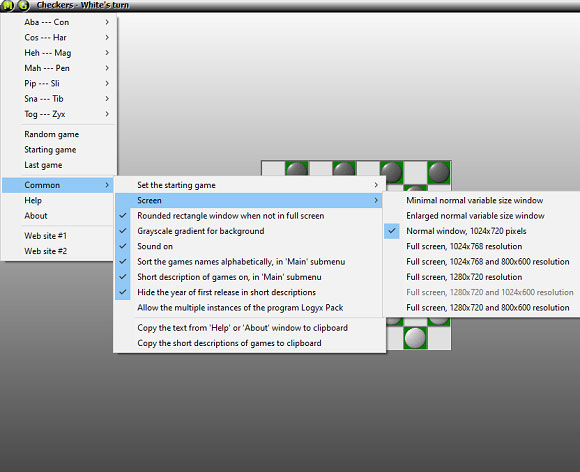Select Enlarged normal variable size window
This screenshot has width=580, height=472.
click(x=482, y=216)
